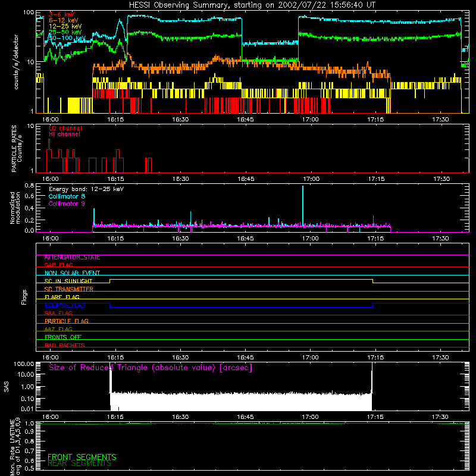Click the HESSI Observing Summary plot title
Image resolution: width=476 pixels, height=476 pixels.
(x=252, y=5)
